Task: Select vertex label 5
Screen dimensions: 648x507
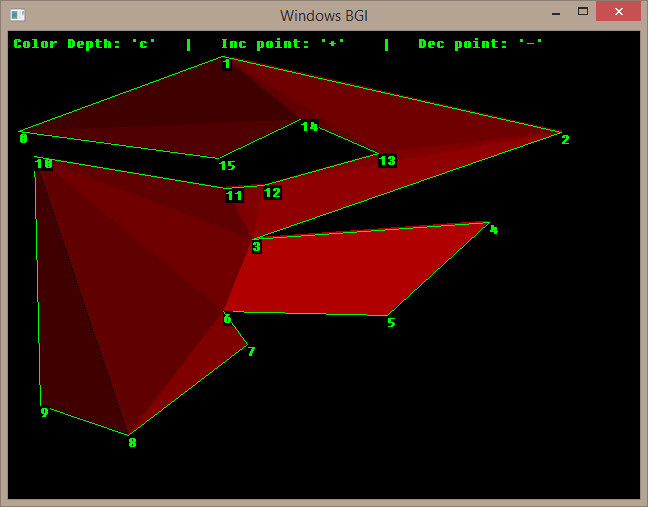Action: [391, 323]
